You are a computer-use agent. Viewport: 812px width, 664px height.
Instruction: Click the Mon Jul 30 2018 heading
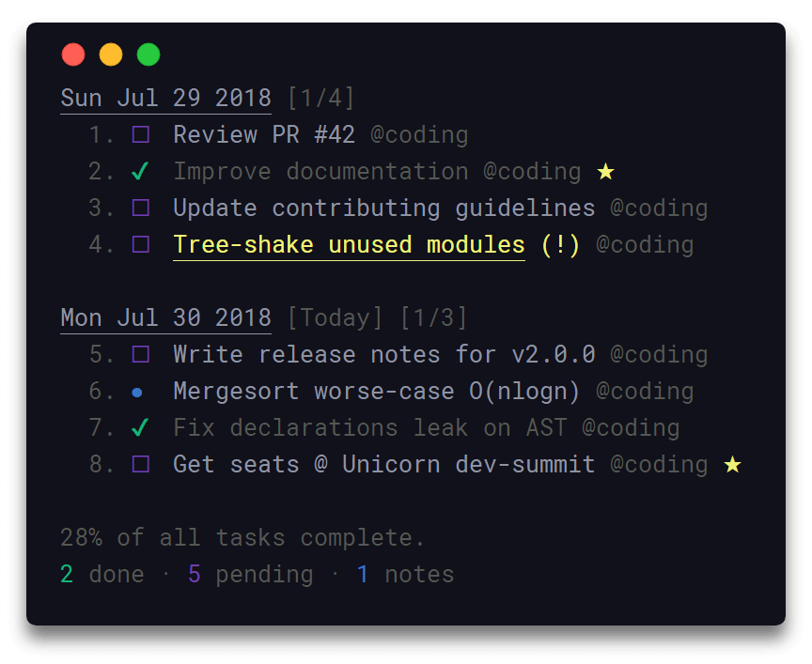[165, 317]
